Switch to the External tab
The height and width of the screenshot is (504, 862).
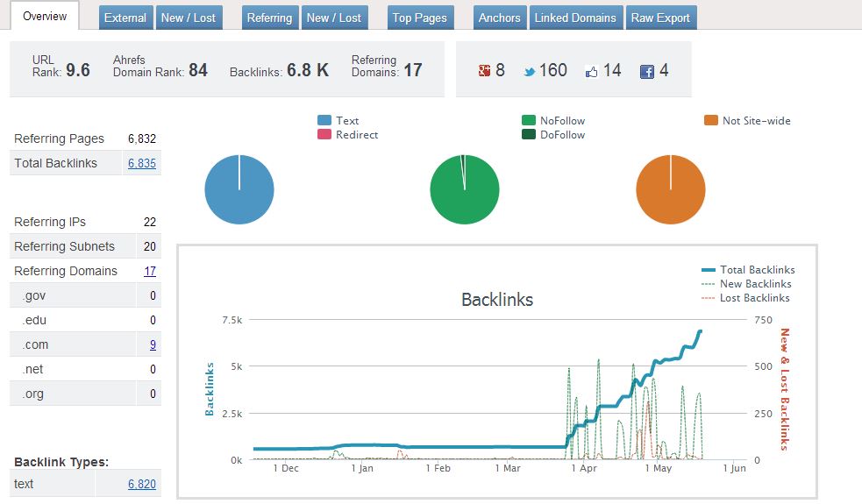125,18
